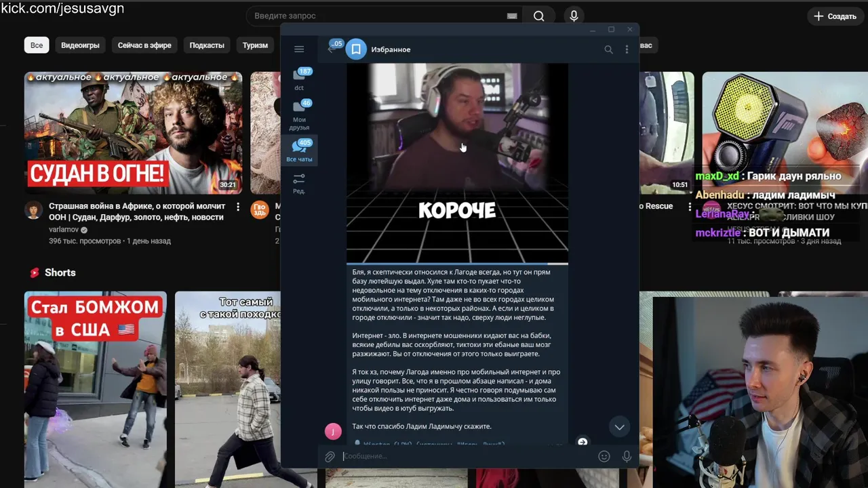Screen dimensions: 868x488
Task: Open the Страшная война в Африке video title
Action: [136, 211]
